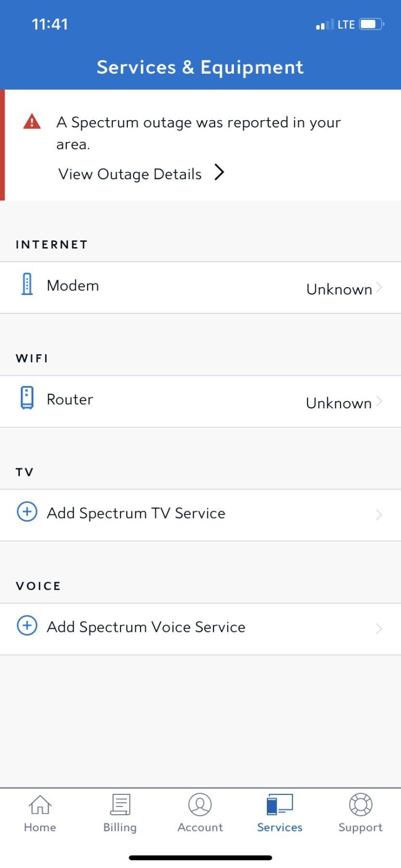Viewport: 401px width, 868px height.
Task: Tap the Router device icon
Action: coord(27,398)
